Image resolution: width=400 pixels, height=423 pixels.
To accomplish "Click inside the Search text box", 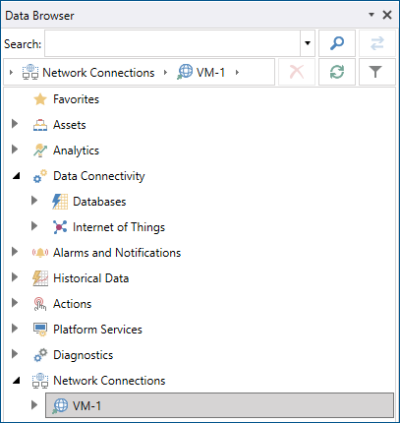I will point(172,43).
